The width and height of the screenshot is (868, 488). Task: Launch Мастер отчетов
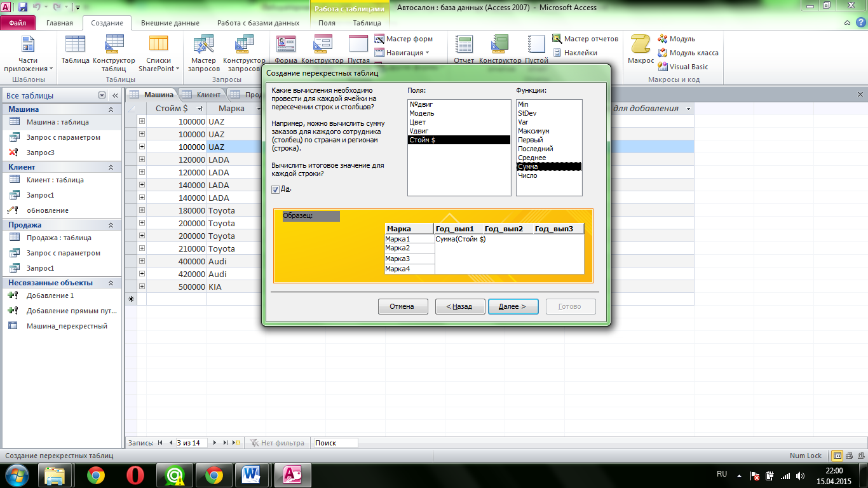[585, 39]
